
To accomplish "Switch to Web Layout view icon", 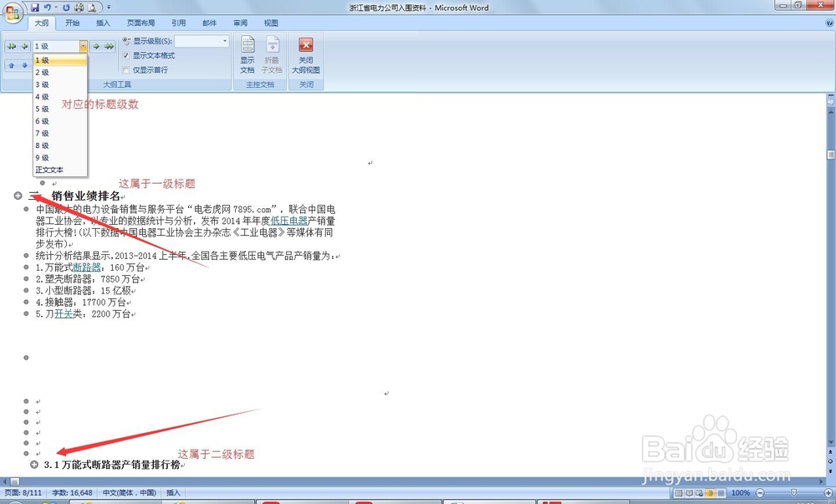I will point(700,493).
